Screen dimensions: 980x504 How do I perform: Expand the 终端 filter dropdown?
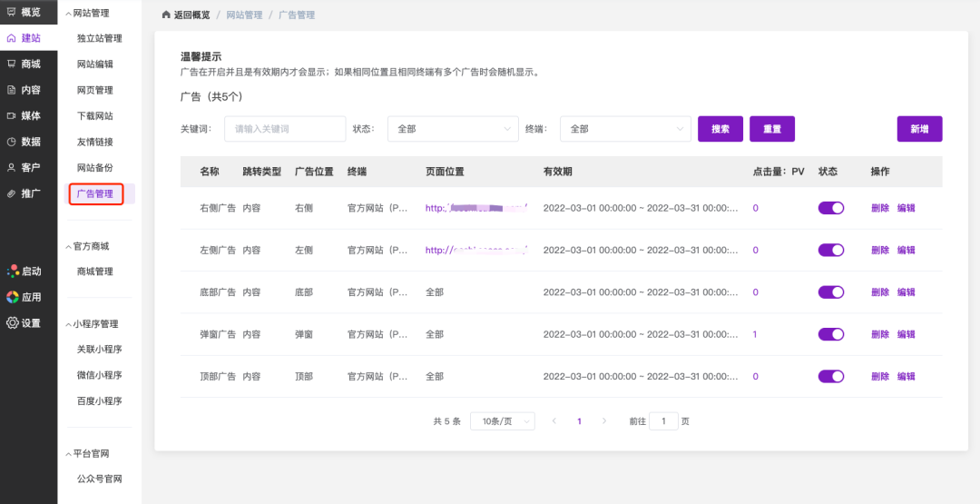pos(625,129)
